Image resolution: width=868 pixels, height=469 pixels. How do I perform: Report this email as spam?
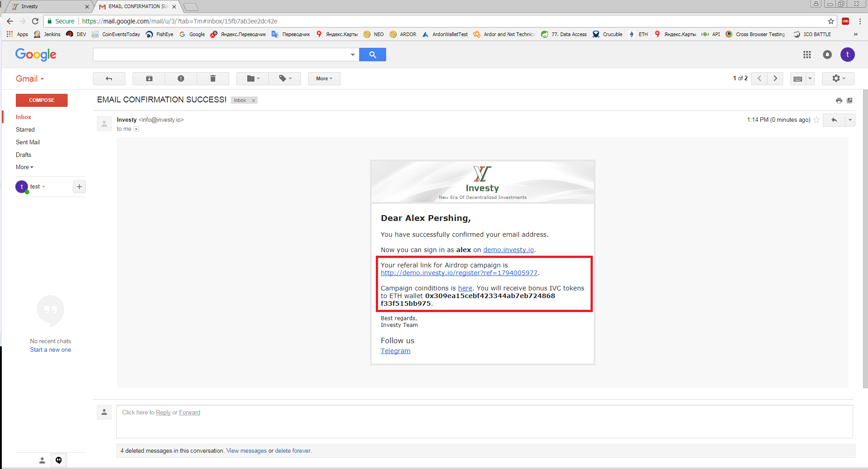(181, 78)
